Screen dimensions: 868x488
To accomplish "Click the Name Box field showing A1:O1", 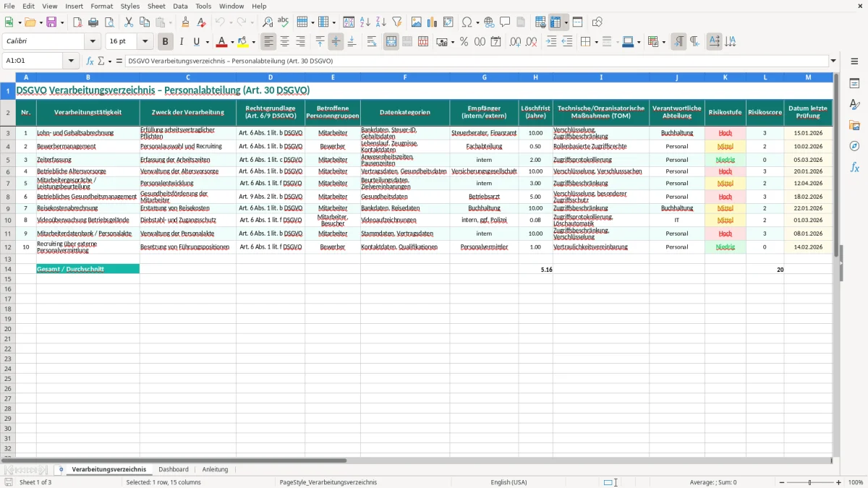I will tap(33, 61).
